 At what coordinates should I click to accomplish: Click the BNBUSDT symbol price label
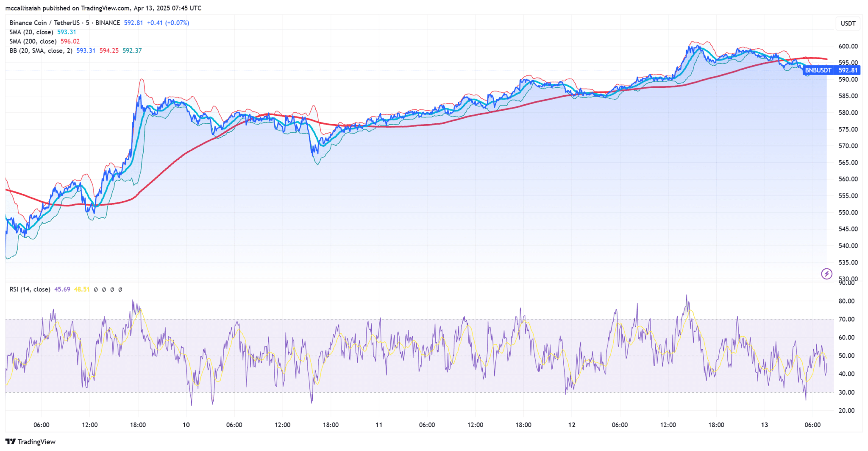click(x=818, y=70)
